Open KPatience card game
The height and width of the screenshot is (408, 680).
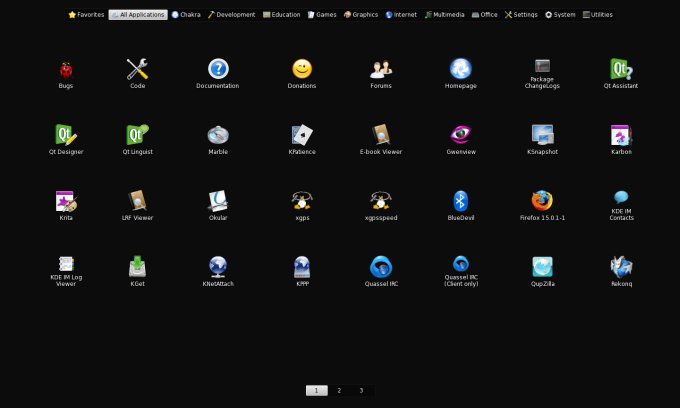click(302, 135)
